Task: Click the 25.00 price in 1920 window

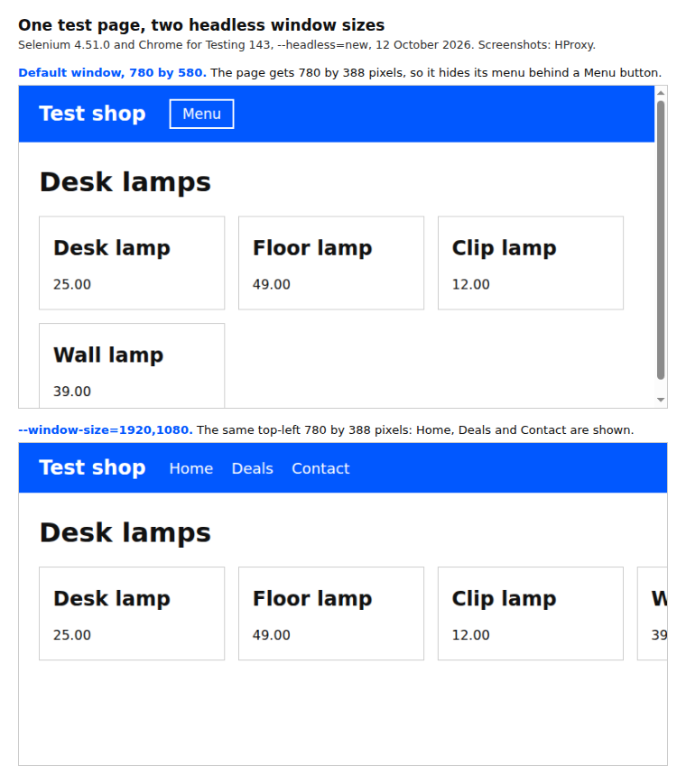Action: tap(72, 635)
